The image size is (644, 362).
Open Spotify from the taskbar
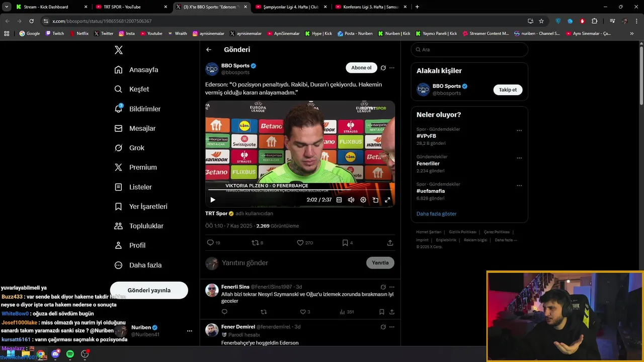pyautogui.click(x=70, y=354)
